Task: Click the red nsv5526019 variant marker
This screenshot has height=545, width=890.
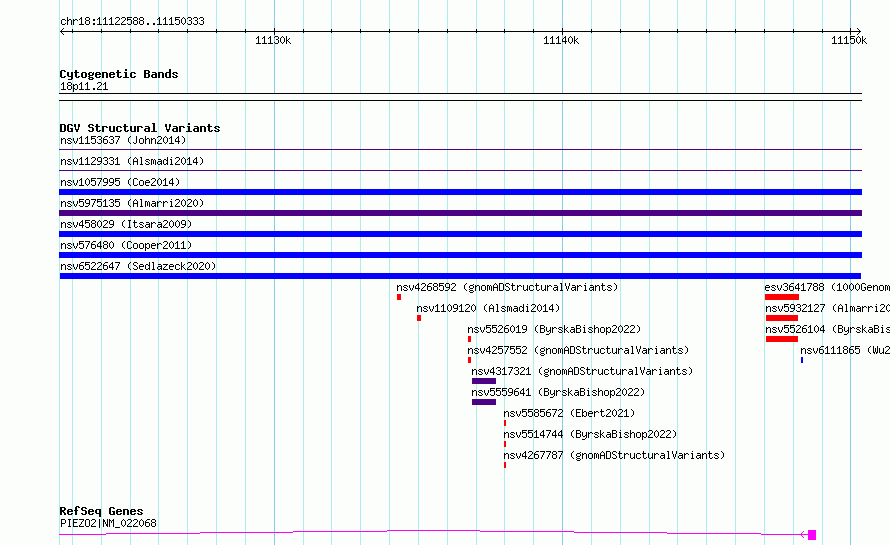Action: [x=469, y=339]
